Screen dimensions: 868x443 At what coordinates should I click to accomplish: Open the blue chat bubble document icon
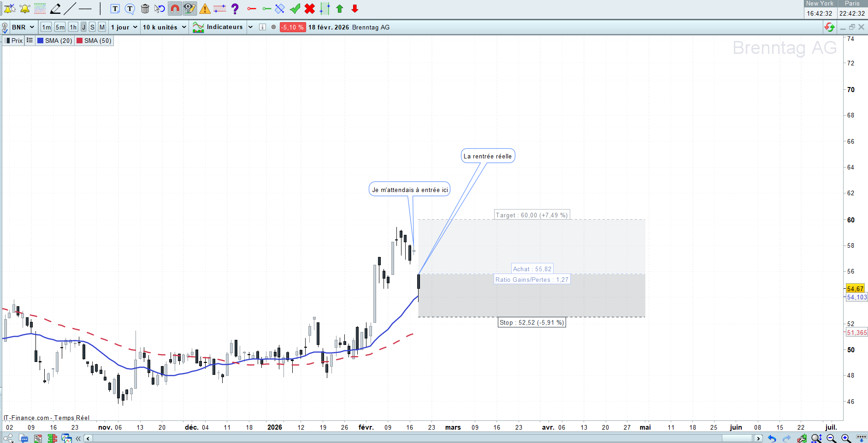click(x=23, y=438)
